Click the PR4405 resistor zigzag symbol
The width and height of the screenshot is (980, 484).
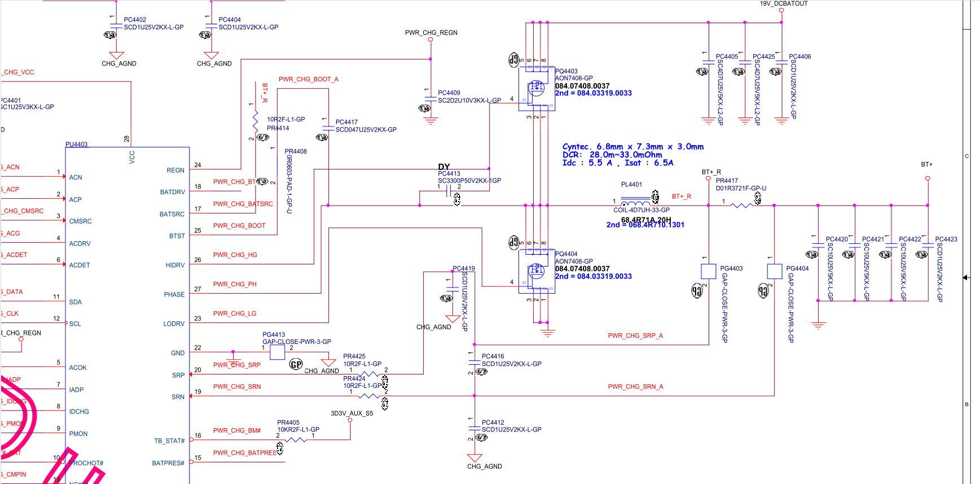pyautogui.click(x=296, y=440)
